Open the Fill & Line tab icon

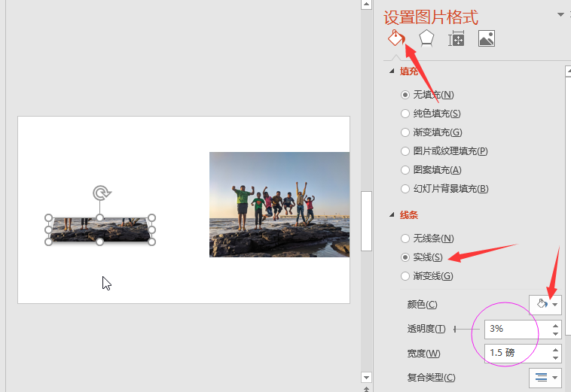(x=396, y=38)
